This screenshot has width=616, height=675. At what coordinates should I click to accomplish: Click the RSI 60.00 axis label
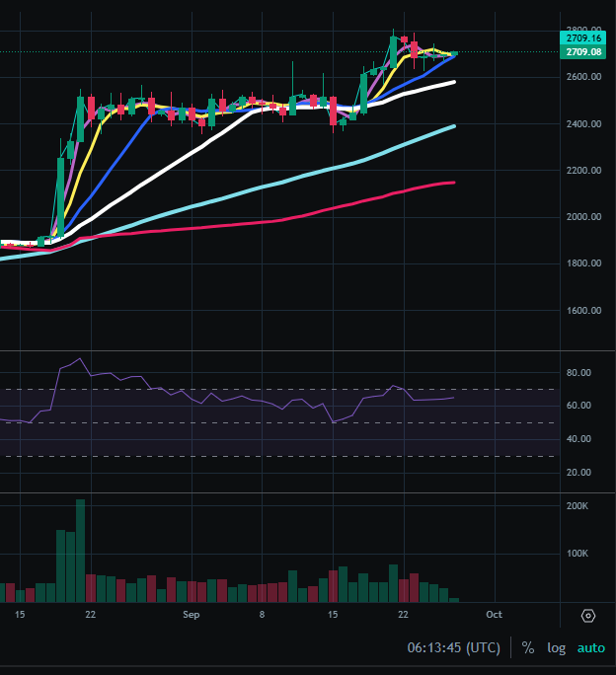coord(578,406)
